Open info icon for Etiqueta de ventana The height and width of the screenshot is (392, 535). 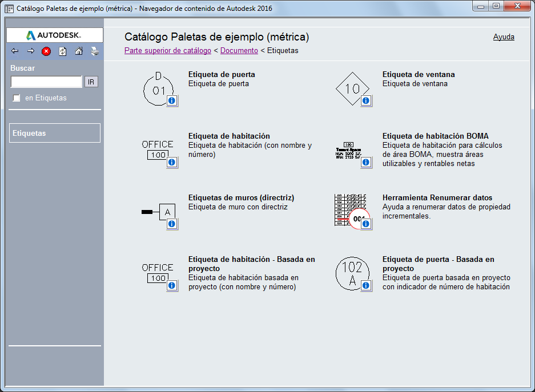click(366, 100)
